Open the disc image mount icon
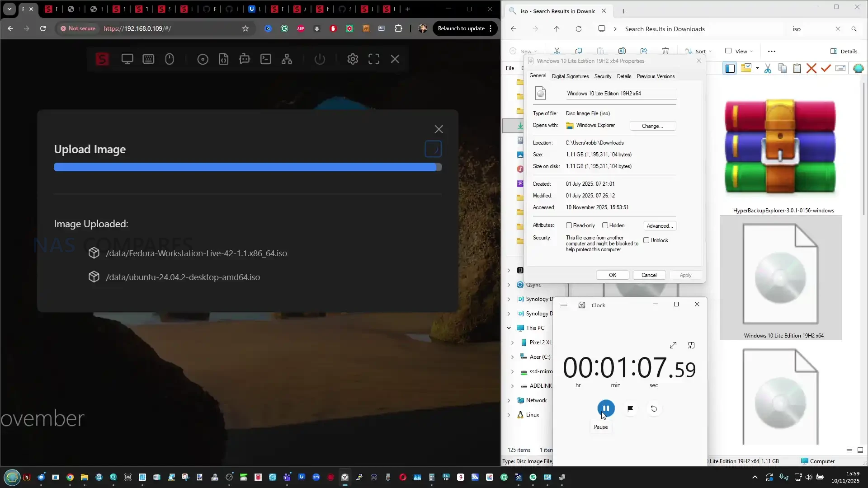Image resolution: width=868 pixels, height=488 pixels. pos(203,59)
